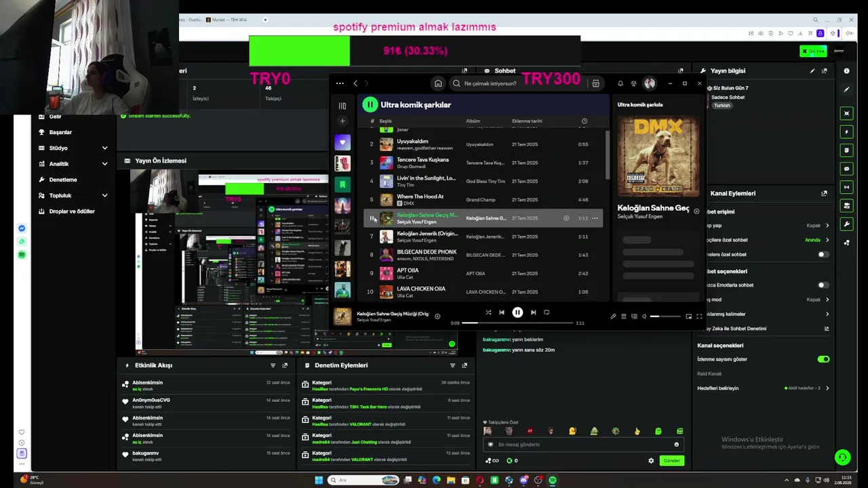Toggle repeat in the Spotify player
The height and width of the screenshot is (488, 868).
547,312
